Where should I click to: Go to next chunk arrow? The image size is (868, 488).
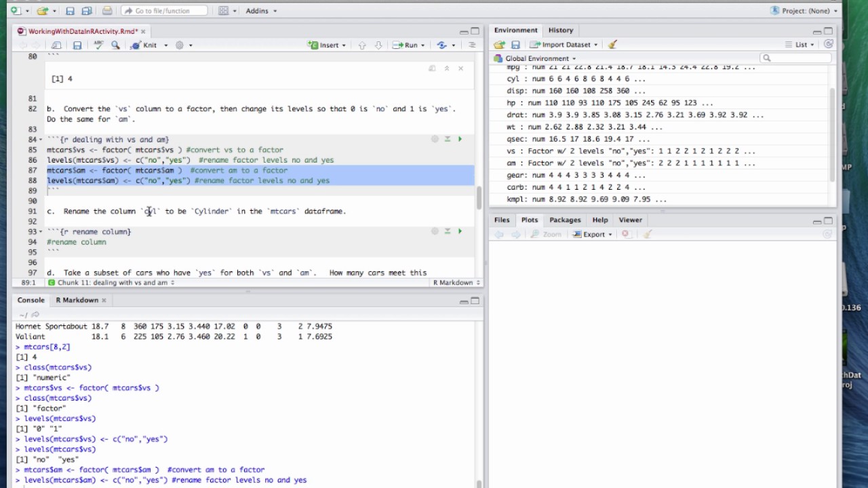(x=378, y=45)
